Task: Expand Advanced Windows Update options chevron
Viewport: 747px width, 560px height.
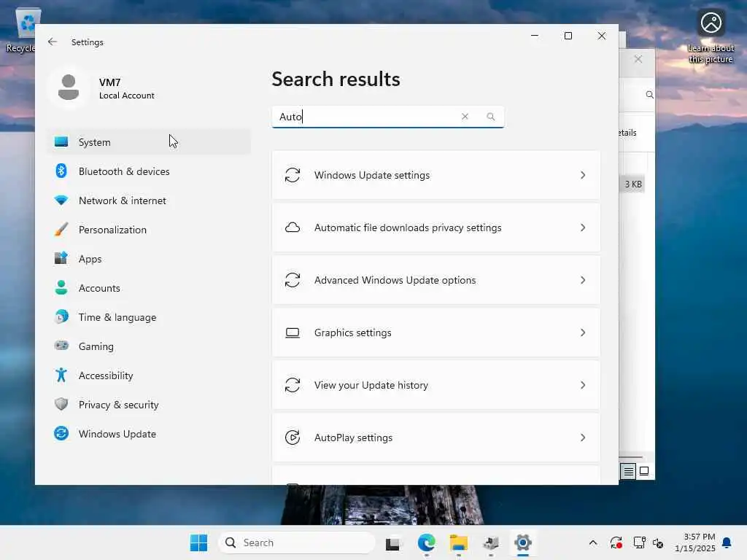Action: (x=583, y=280)
